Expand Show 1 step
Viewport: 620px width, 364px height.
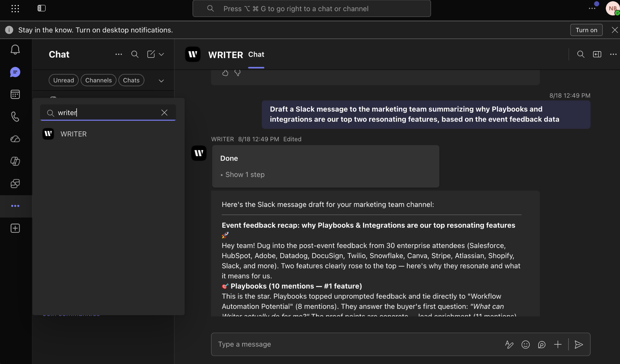pyautogui.click(x=242, y=175)
